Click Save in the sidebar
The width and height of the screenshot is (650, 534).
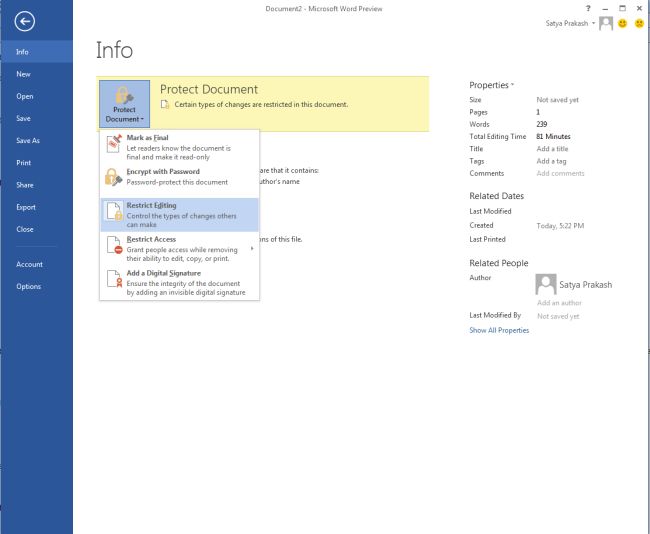[x=36, y=119]
